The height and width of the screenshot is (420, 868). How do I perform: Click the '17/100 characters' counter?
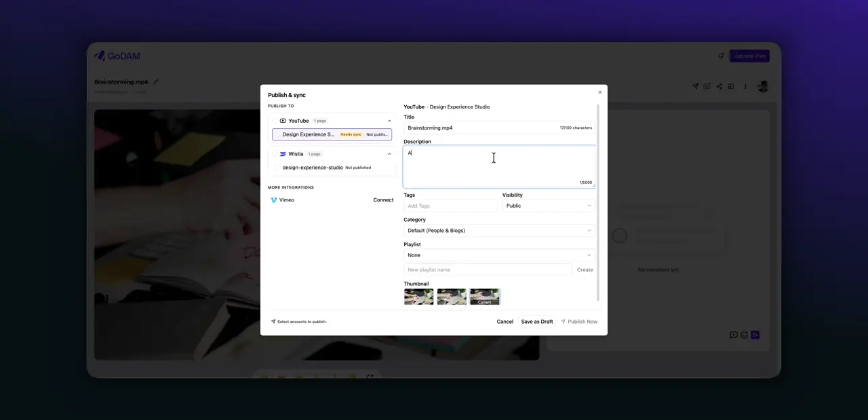point(576,128)
